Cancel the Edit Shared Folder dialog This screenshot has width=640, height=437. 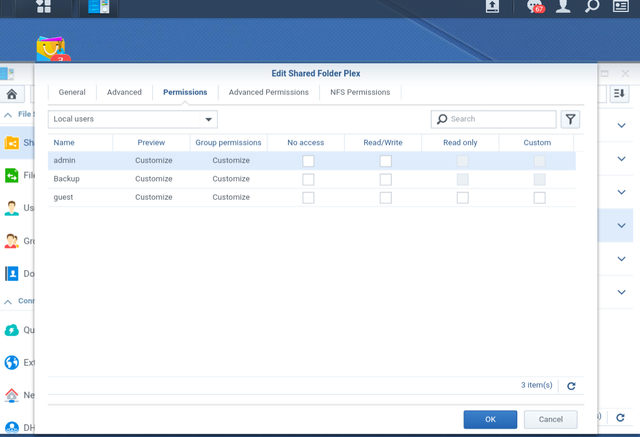(551, 419)
